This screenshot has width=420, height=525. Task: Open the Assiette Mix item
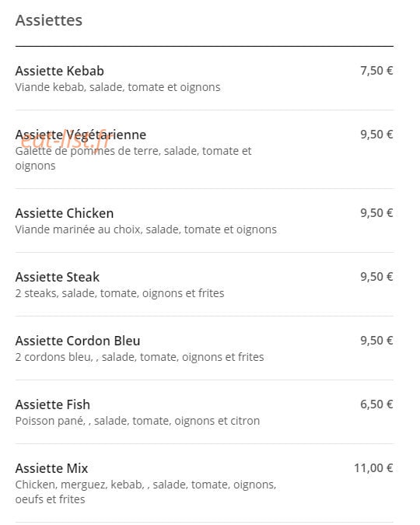pos(51,468)
